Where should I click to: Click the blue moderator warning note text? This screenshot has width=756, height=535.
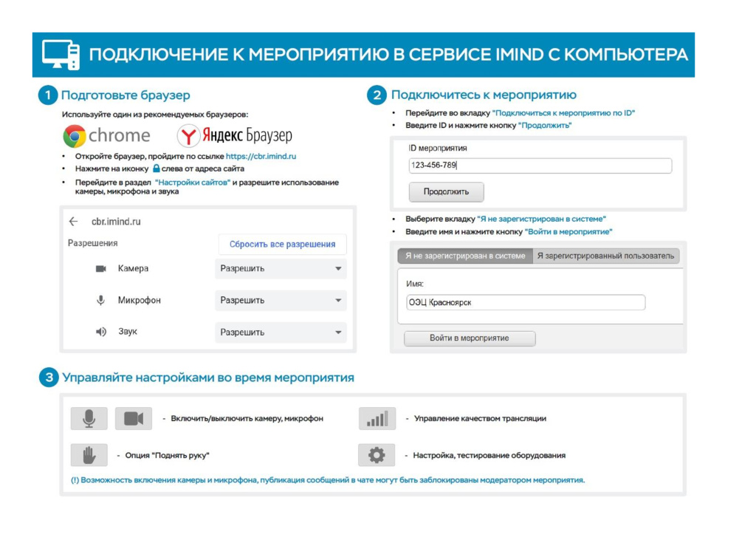pos(328,480)
